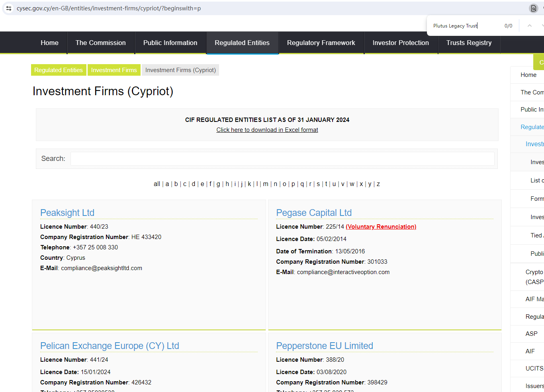Open ASP in the right sidebar menu
Viewport: 544px width, 392px height.
532,334
